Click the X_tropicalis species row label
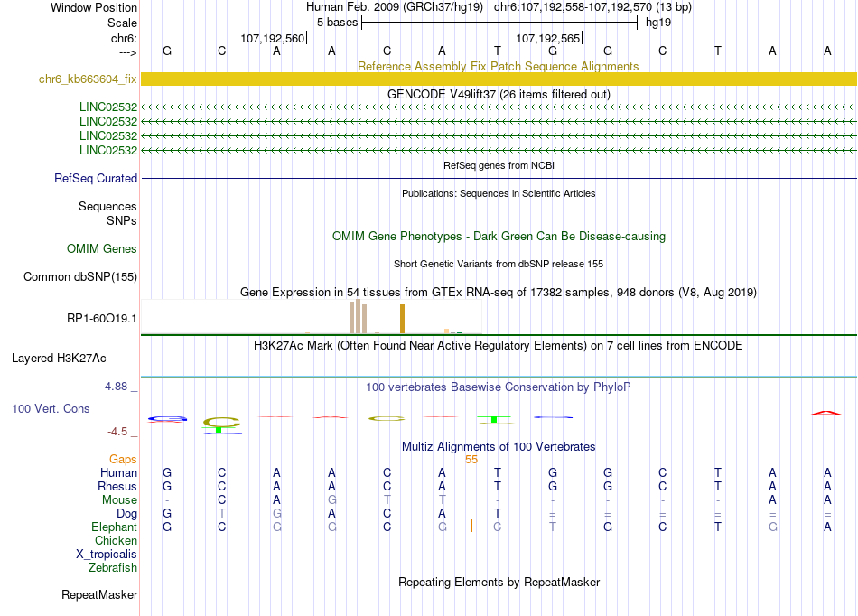858x616 pixels. tap(107, 555)
